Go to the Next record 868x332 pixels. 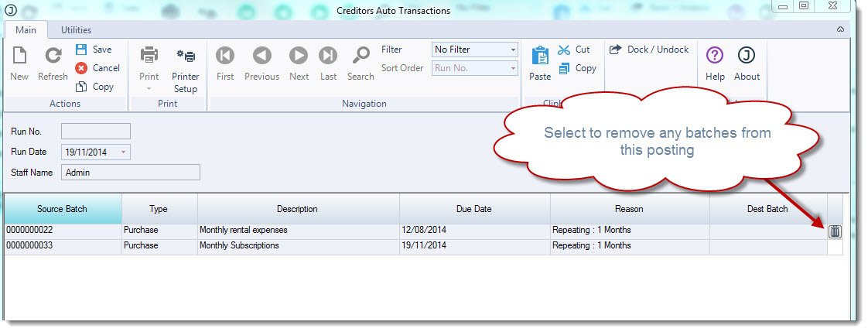(299, 56)
